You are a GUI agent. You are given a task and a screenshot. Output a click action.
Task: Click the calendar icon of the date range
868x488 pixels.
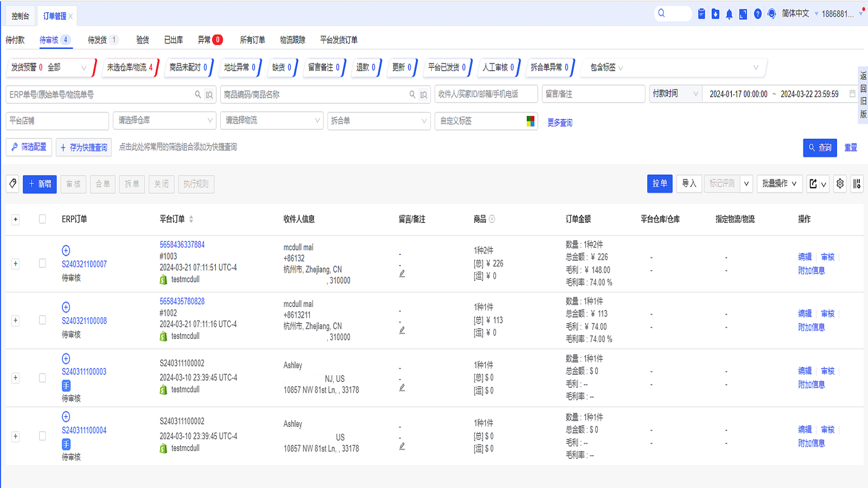coord(852,94)
